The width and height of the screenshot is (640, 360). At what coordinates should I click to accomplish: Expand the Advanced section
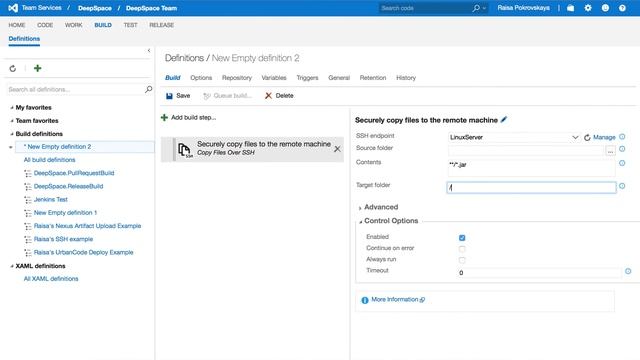point(360,208)
